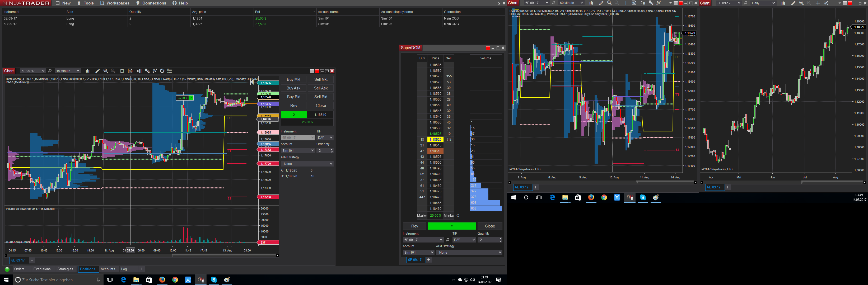
Task: Toggle Chart Trader panel in 15 Minute chart
Action: coord(139,71)
